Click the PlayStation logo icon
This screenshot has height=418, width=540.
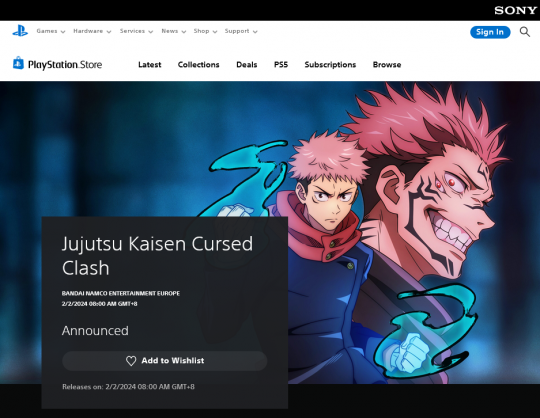[20, 31]
